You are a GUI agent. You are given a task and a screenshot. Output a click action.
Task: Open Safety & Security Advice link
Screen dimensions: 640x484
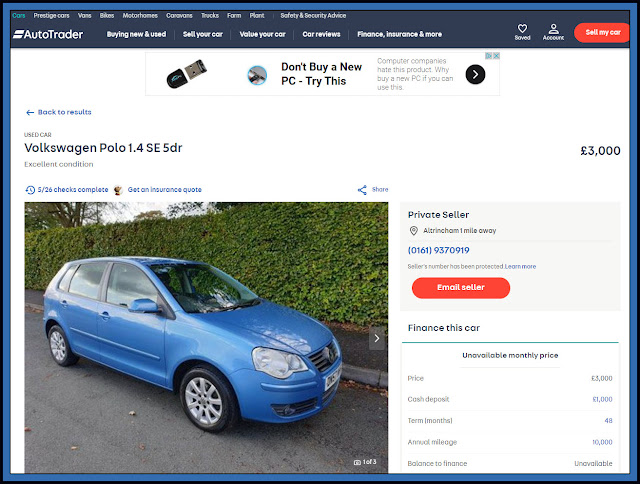point(313,16)
